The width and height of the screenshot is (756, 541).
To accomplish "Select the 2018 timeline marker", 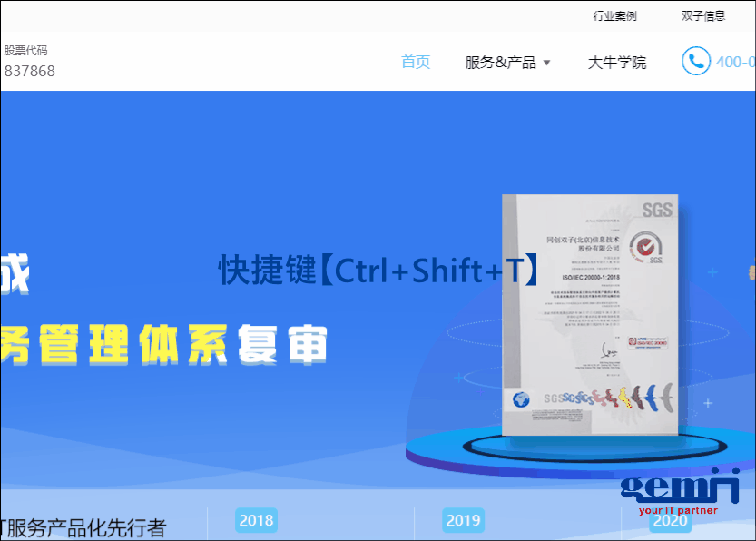I will click(x=256, y=520).
